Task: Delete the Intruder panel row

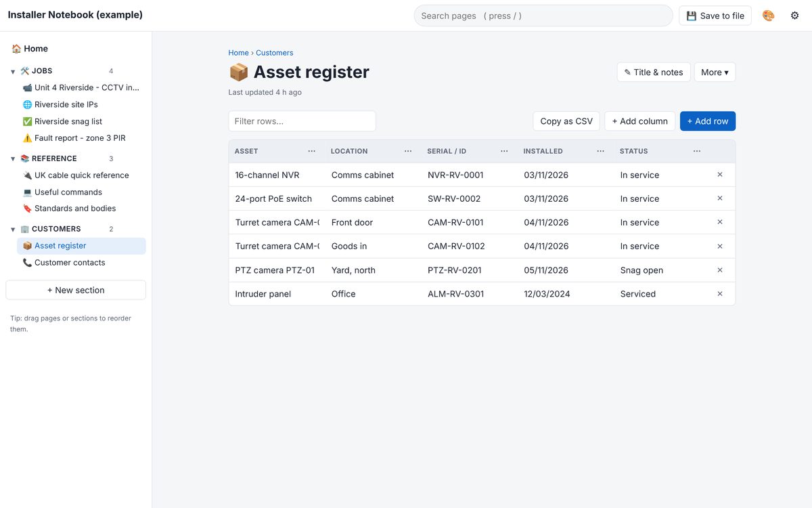Action: tap(720, 294)
